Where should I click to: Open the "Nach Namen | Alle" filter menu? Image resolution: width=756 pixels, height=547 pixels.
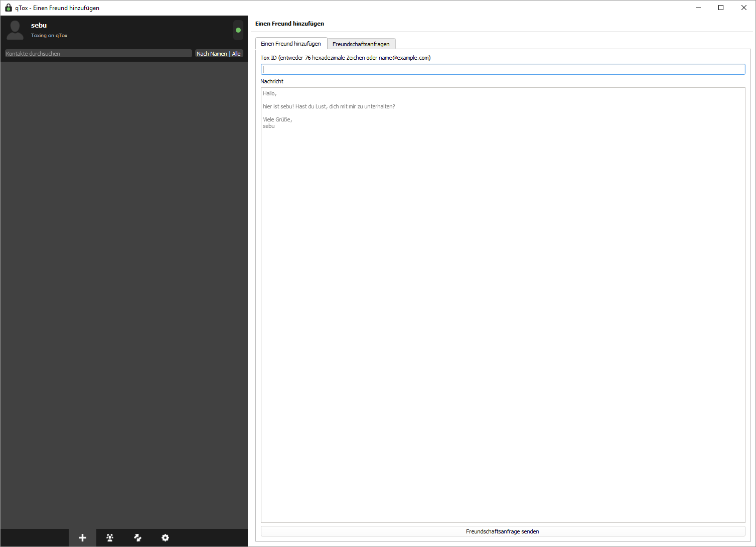click(x=219, y=54)
